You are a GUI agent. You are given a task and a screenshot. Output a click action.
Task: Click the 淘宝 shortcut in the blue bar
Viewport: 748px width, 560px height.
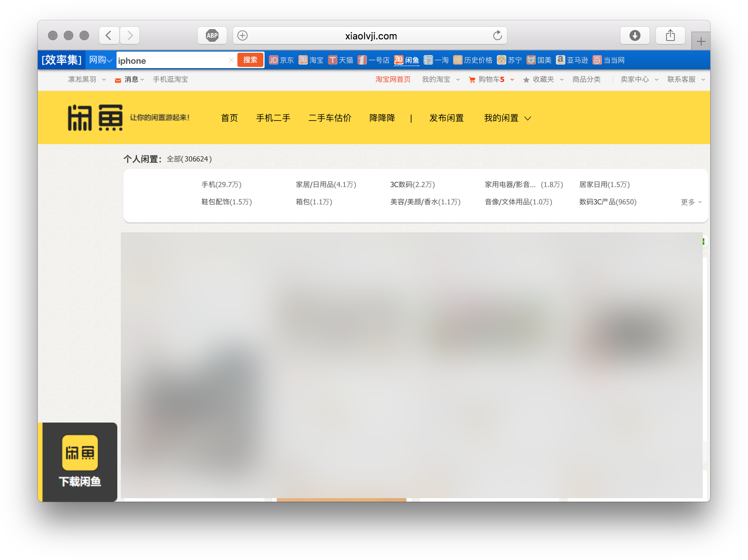(311, 60)
